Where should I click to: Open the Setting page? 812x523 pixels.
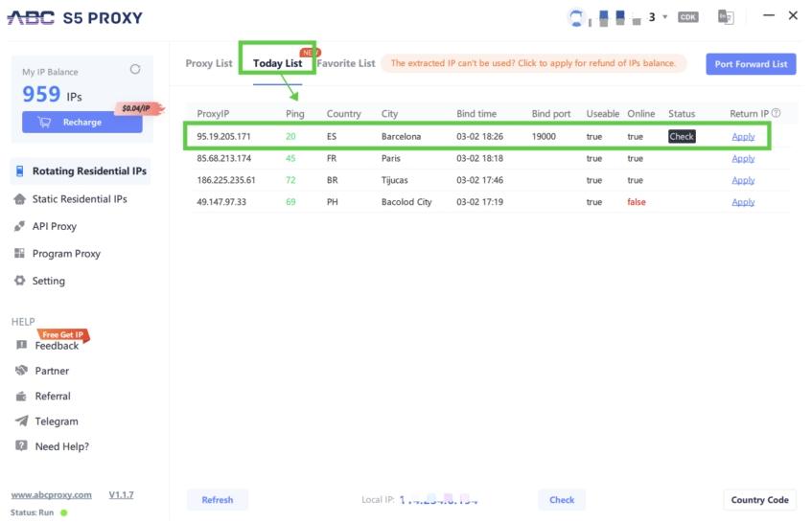49,281
